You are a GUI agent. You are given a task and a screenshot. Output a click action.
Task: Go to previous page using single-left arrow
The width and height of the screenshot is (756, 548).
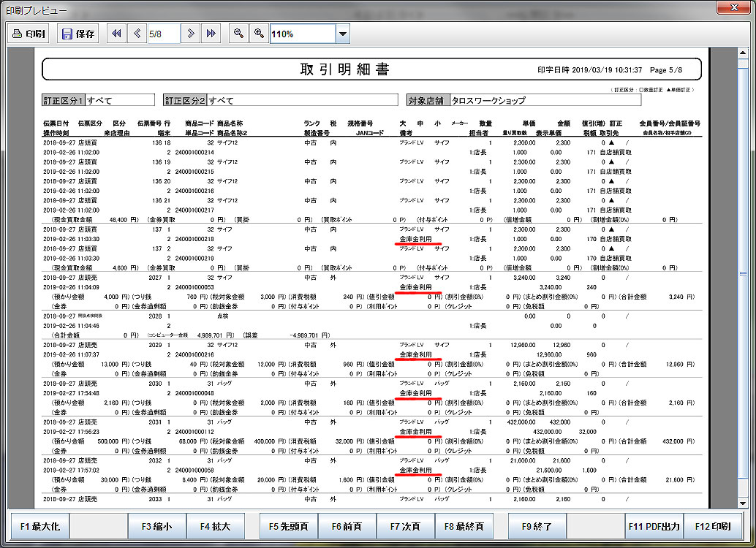tap(137, 34)
